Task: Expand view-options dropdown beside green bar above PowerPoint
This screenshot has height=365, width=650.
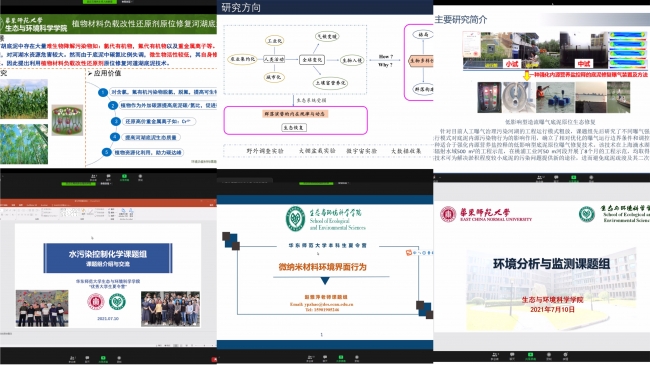Action: point(106,184)
